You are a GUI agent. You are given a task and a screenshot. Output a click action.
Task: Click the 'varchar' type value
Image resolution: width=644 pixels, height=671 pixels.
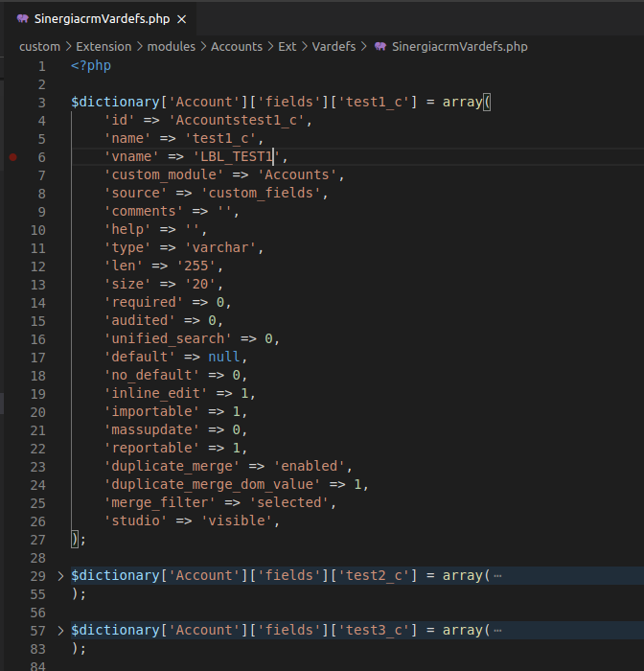pyautogui.click(x=220, y=247)
